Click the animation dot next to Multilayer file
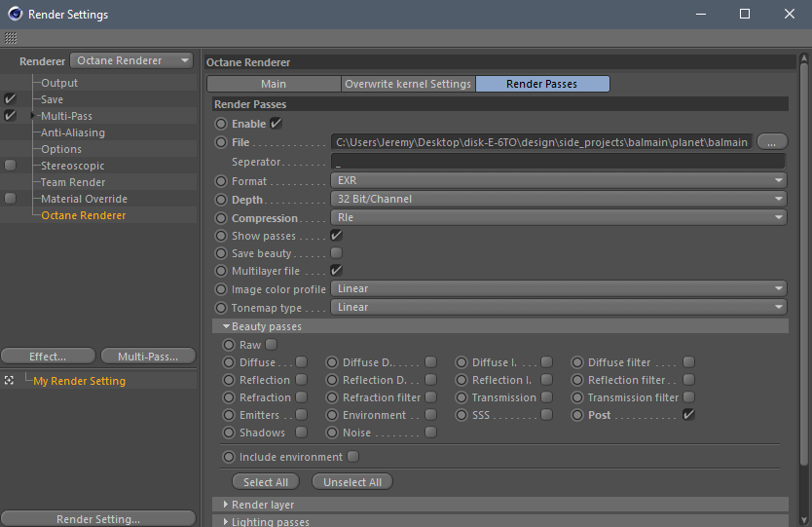Screen dimensions: 812x527 click(221, 271)
